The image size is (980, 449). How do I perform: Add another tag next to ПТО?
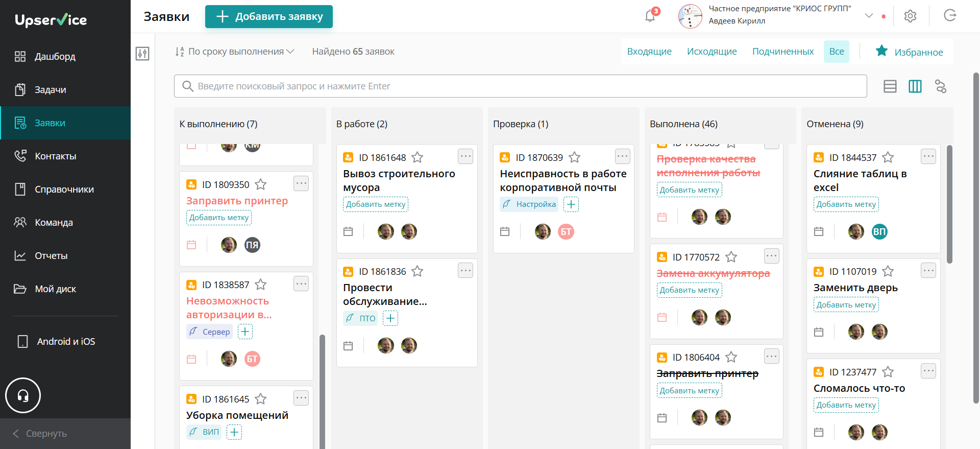pos(390,318)
